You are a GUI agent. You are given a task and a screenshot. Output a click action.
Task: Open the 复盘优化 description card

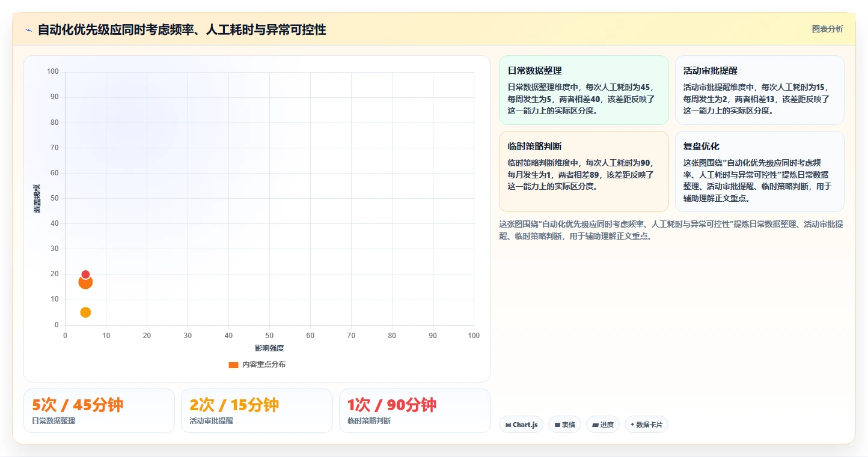(x=759, y=172)
